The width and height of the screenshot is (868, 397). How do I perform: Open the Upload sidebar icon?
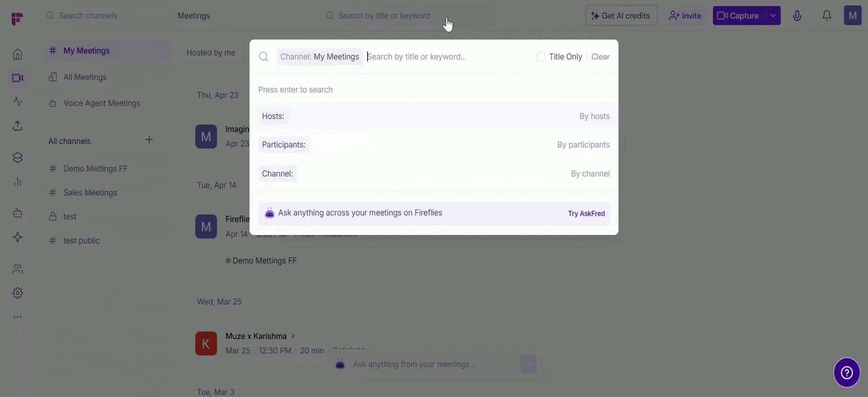click(18, 126)
